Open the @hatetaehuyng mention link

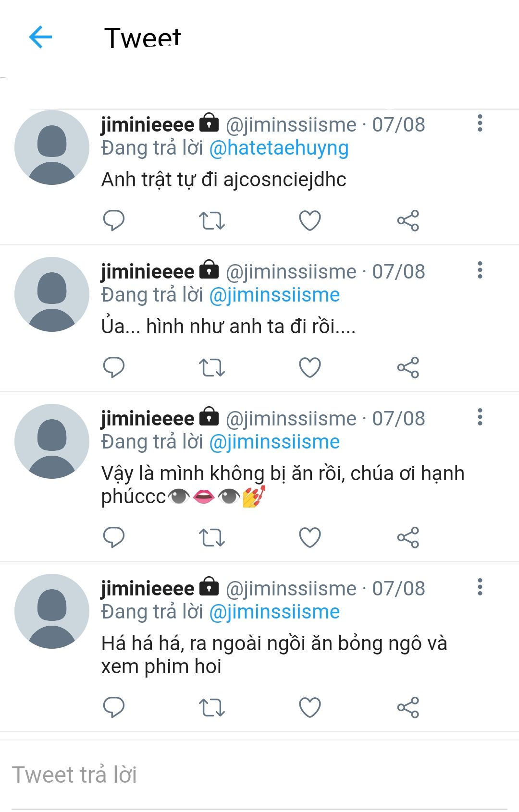tap(279, 148)
